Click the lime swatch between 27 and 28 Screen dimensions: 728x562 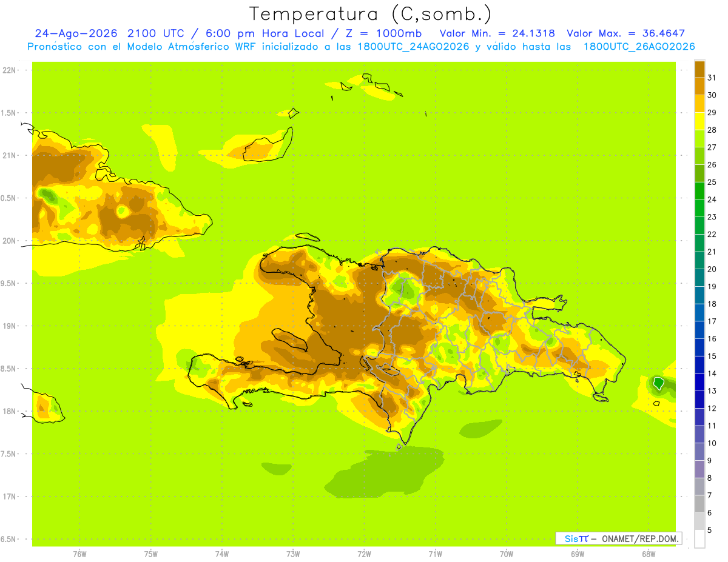pos(699,138)
